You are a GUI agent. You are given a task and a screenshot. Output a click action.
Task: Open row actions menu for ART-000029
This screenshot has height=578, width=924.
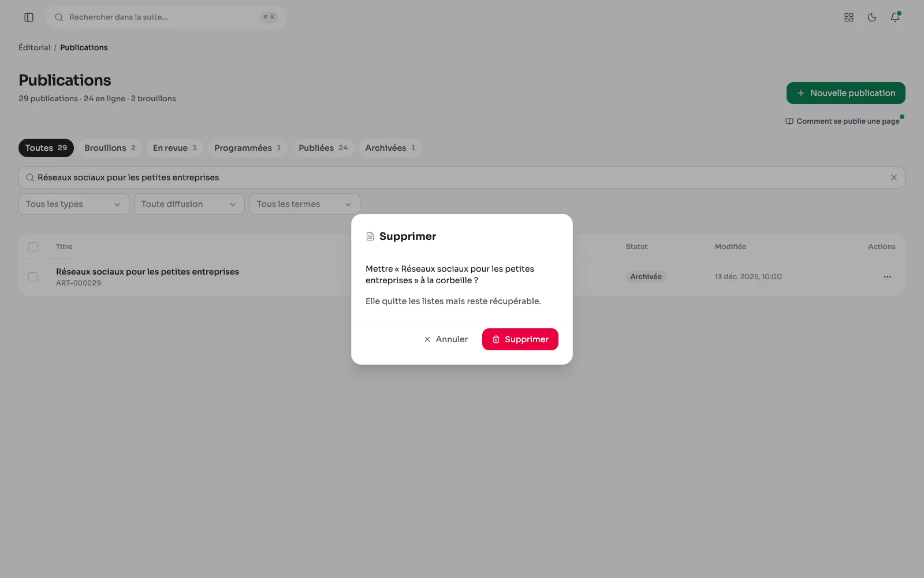tap(888, 277)
